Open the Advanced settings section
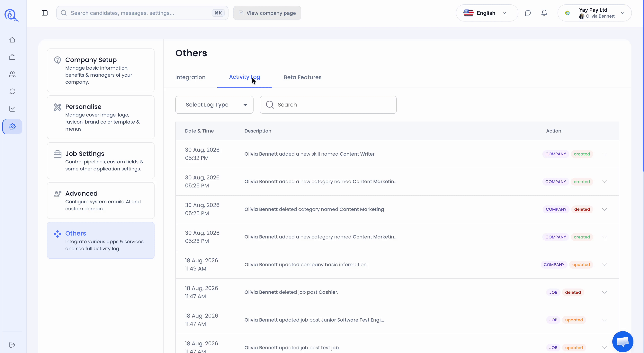Screen dimensions: 644x353 (x=101, y=201)
